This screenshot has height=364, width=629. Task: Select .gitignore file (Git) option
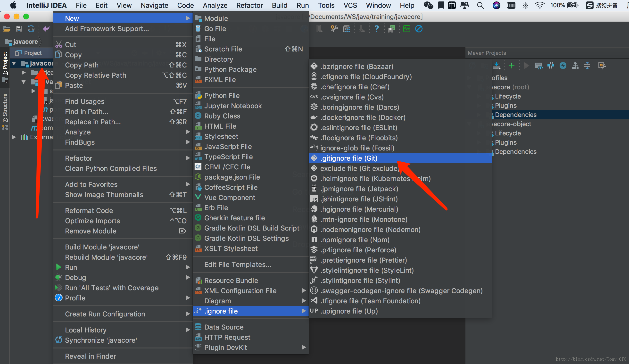tap(400, 158)
